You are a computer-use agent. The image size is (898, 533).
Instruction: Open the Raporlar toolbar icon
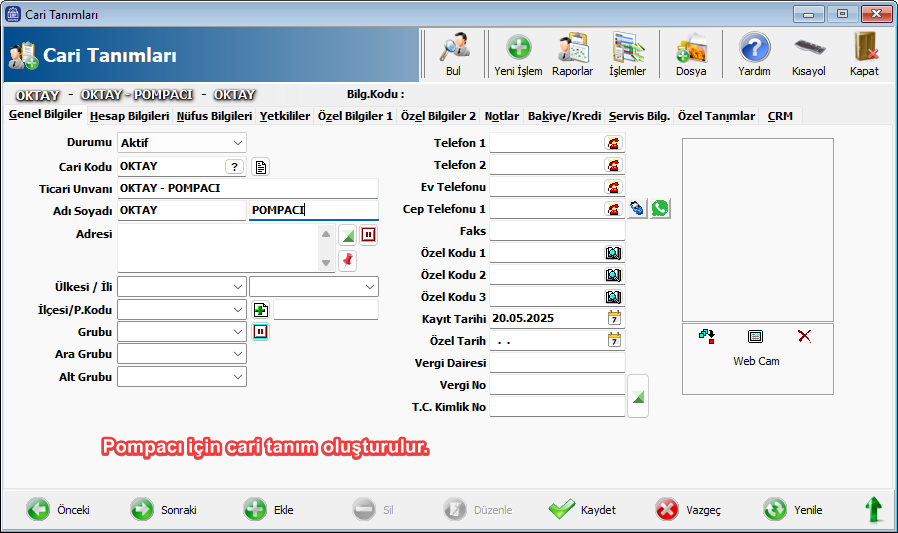(x=573, y=54)
